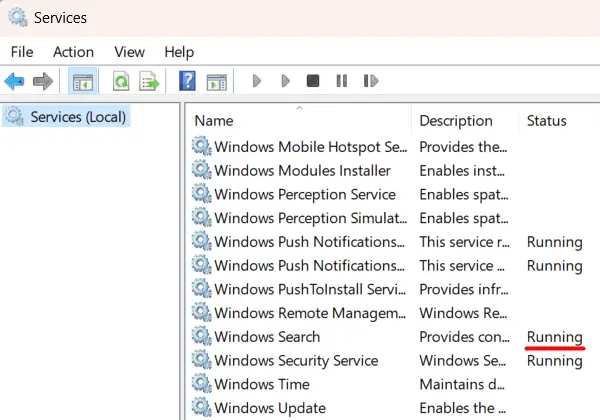The image size is (600, 420).
Task: Select the Windows Update service
Action: point(270,408)
